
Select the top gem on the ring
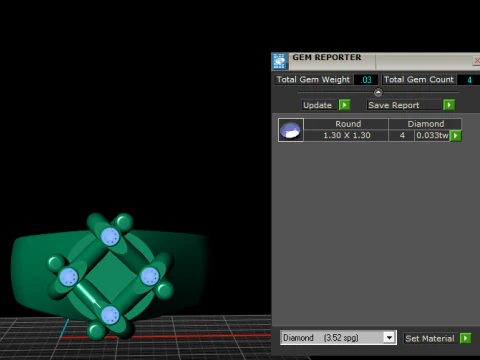[x=110, y=237]
